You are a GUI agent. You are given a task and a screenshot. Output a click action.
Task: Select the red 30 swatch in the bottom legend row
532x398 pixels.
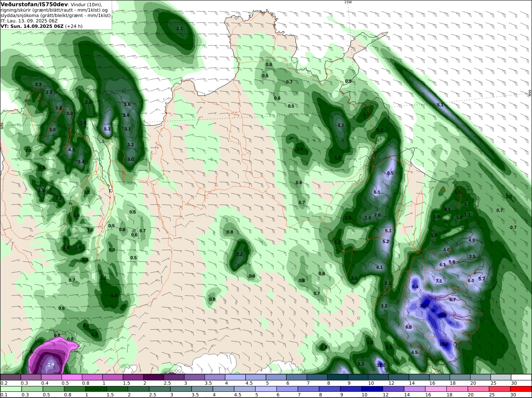(522, 389)
